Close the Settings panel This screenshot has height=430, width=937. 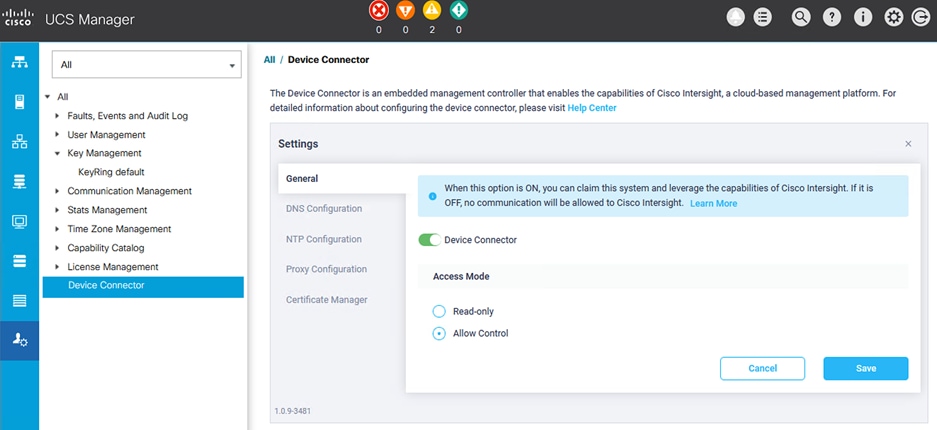coord(908,144)
